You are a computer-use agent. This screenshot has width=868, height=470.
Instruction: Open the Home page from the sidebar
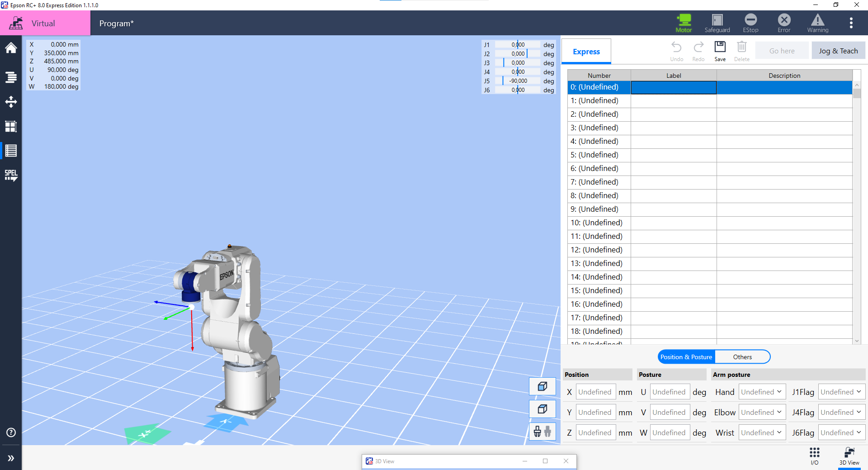pyautogui.click(x=11, y=48)
